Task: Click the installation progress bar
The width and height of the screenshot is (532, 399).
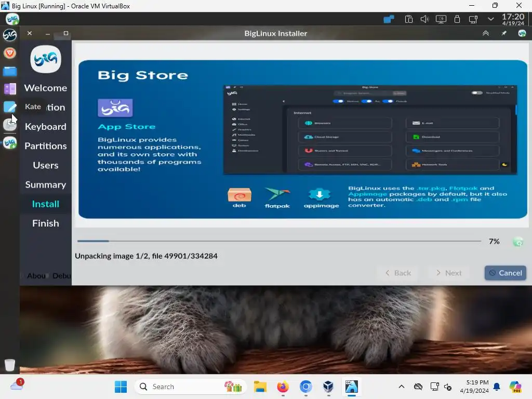Action: pyautogui.click(x=279, y=241)
